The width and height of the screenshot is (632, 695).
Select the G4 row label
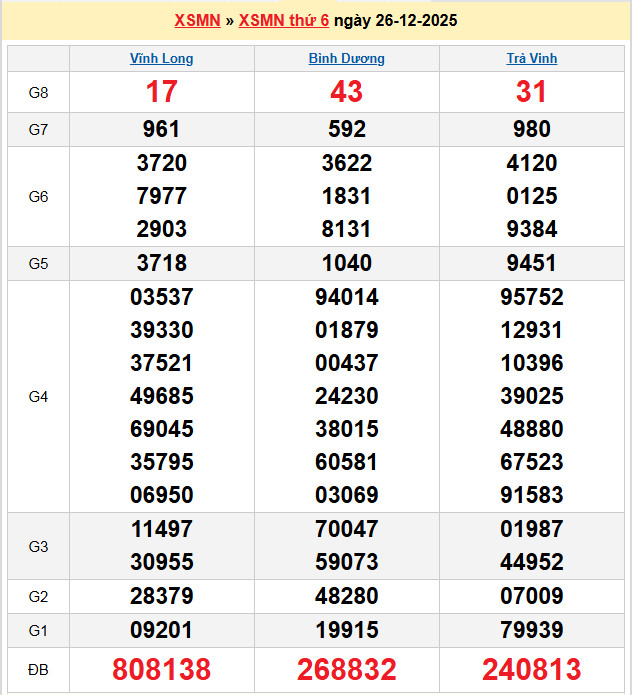point(38,397)
